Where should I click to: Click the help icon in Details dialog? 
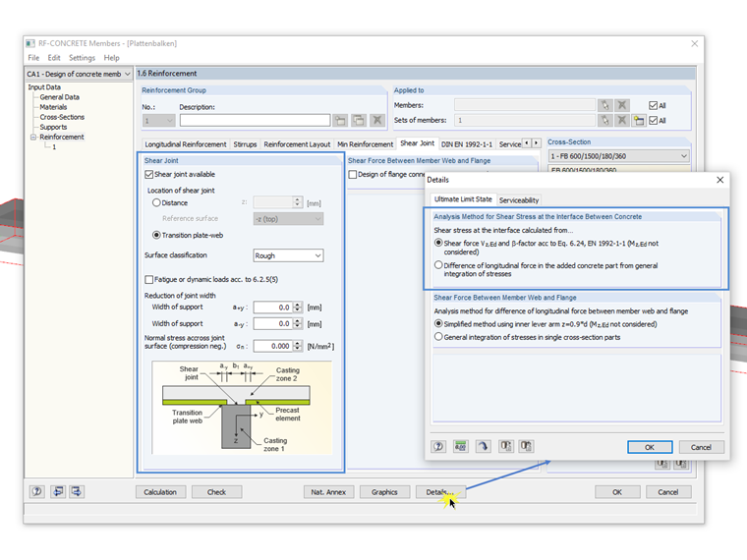coord(438,446)
